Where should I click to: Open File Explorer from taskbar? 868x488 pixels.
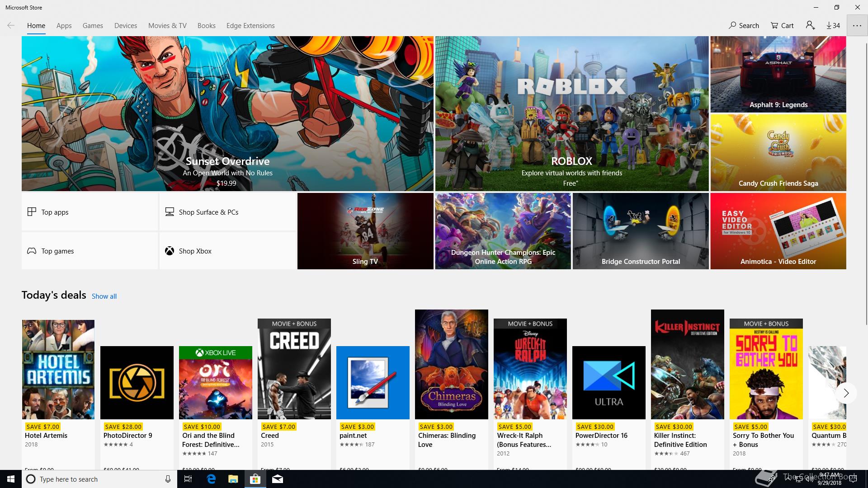(x=233, y=479)
